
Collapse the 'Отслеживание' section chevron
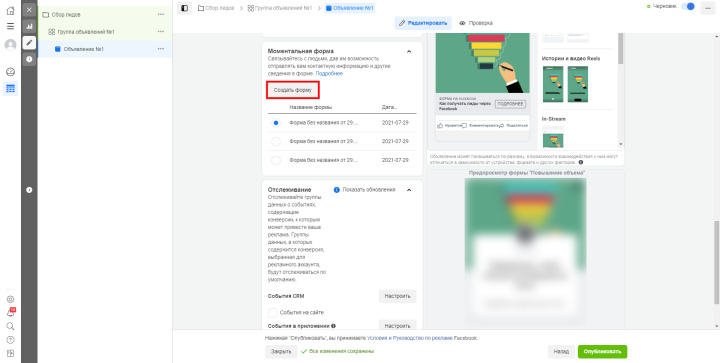tap(409, 190)
